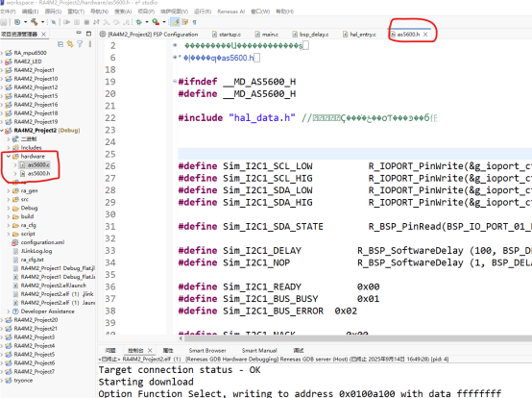Click the Terminate stop icon
Image resolution: width=532 pixels, height=398 pixels.
86,22
